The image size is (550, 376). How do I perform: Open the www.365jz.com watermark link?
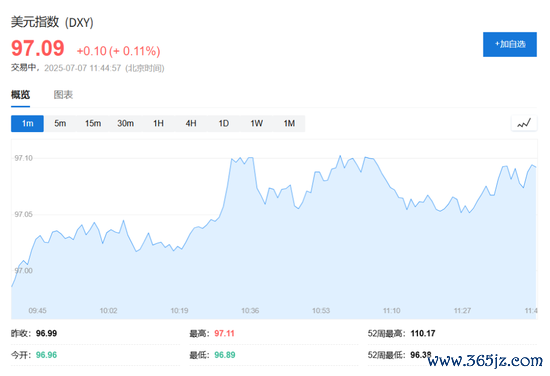click(x=485, y=361)
